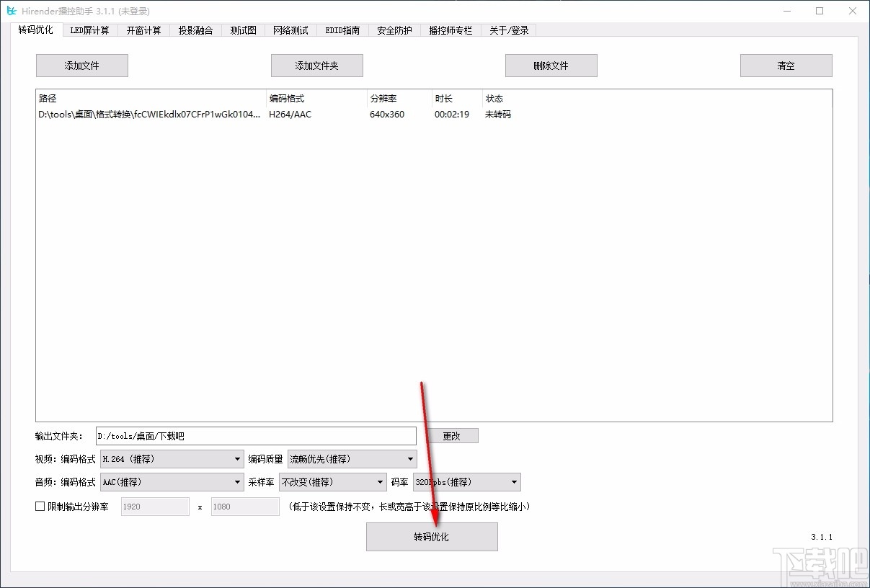Open the 网络测试 tab
Screen dimensions: 870x588
pos(290,30)
